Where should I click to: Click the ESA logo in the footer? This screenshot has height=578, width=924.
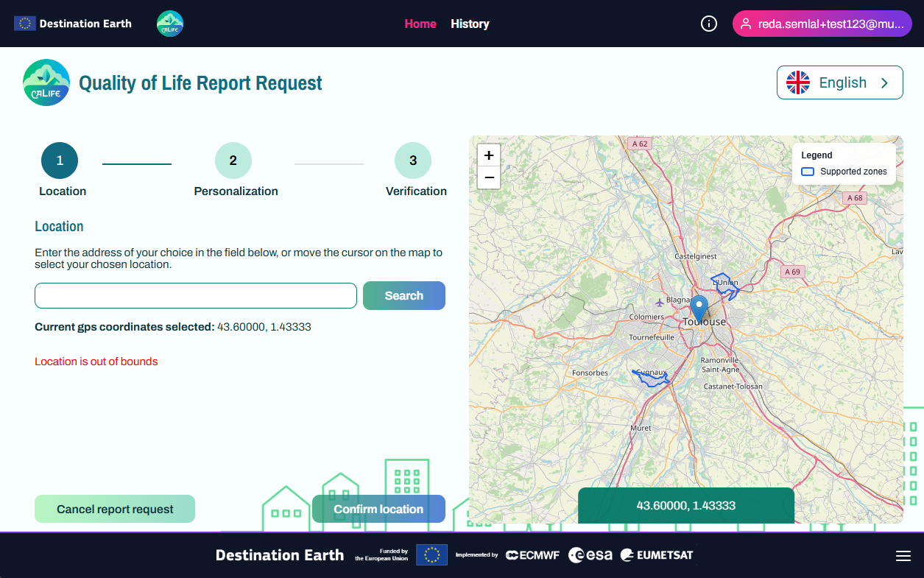(590, 555)
